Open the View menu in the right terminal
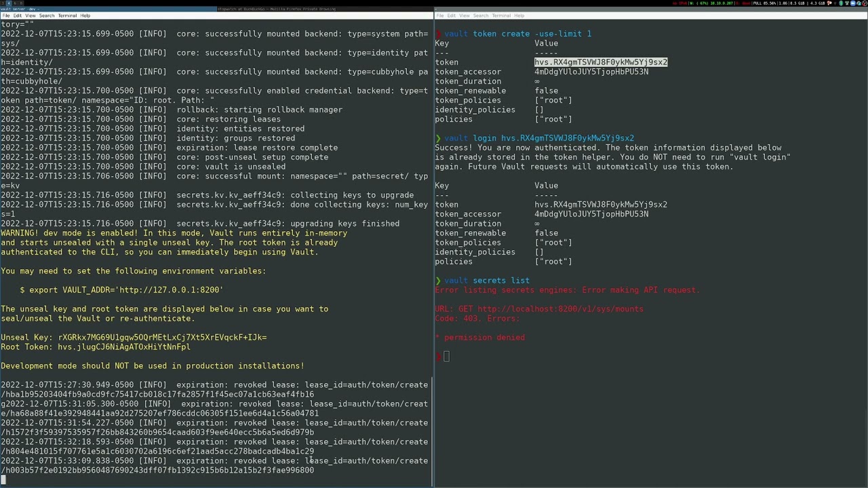This screenshot has height=488, width=868. [465, 16]
